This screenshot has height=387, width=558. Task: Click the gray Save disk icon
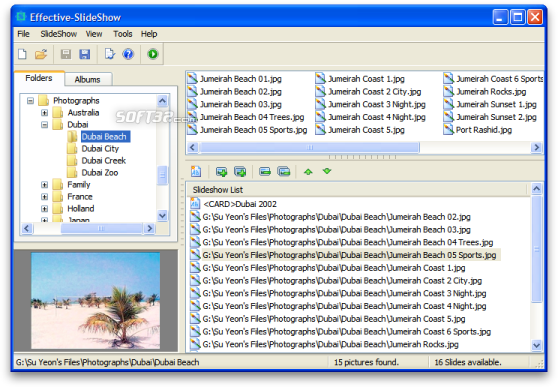click(x=66, y=54)
